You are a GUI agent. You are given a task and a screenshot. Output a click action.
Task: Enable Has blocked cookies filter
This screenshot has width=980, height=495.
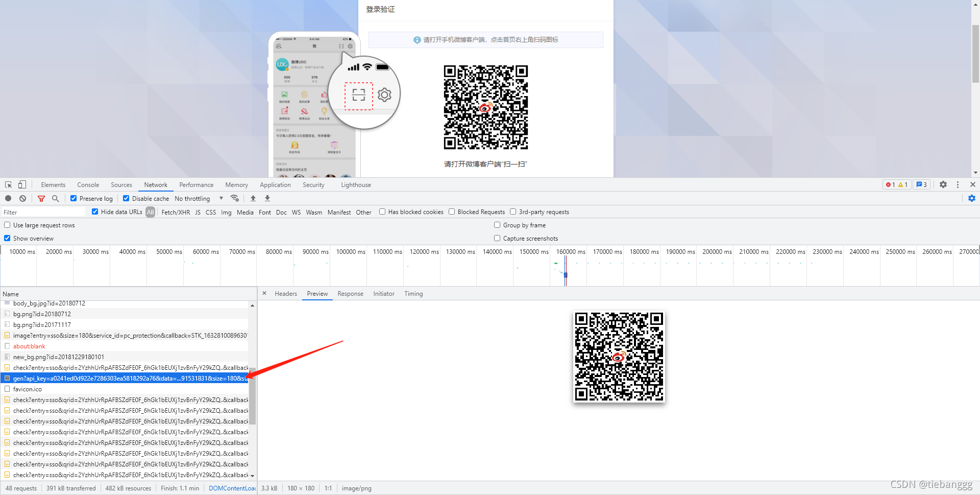pos(382,211)
